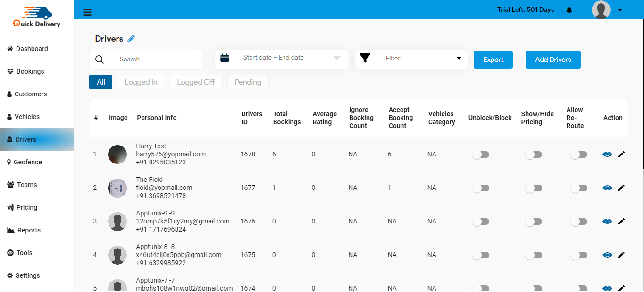Toggle Allow Re-Route for Apptunix-9 -9
The height and width of the screenshot is (292, 644).
(x=579, y=221)
